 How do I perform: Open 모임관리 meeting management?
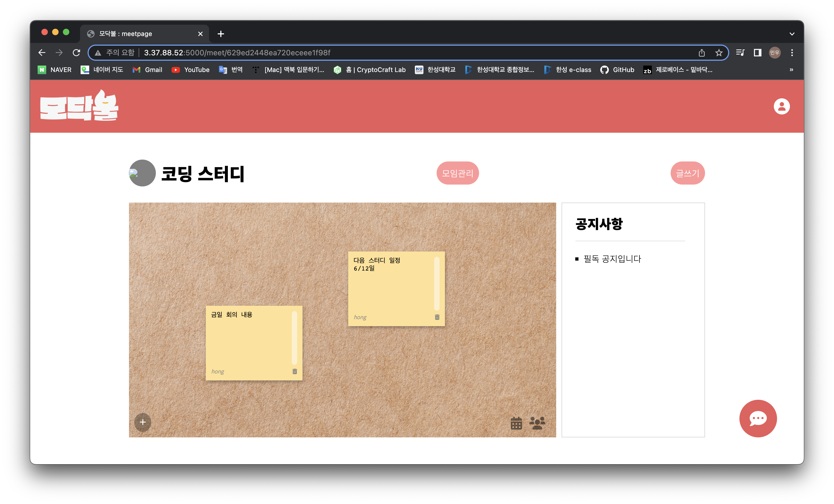pos(457,173)
